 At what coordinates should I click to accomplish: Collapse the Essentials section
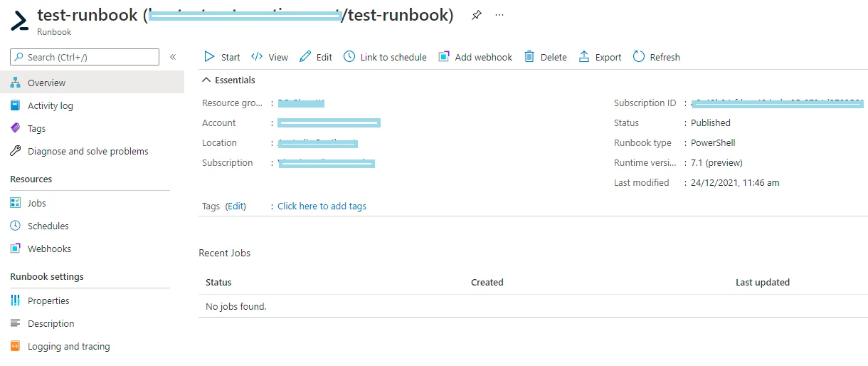(207, 80)
